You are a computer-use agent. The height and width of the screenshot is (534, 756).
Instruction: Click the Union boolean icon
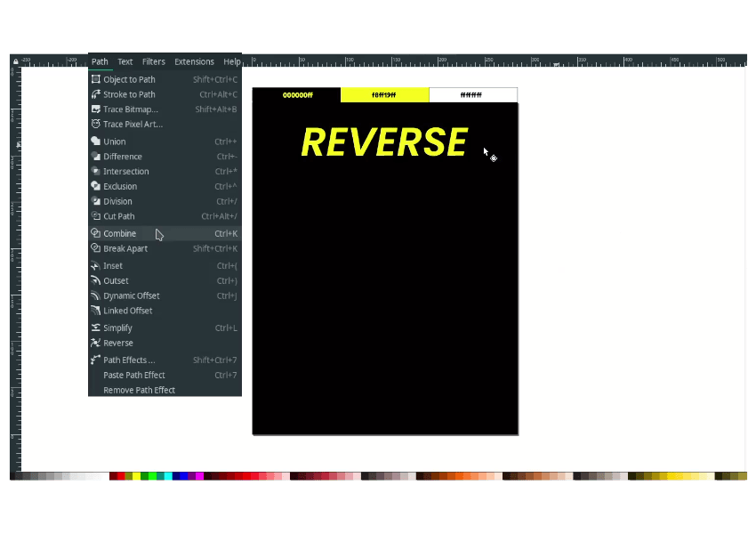click(x=96, y=142)
